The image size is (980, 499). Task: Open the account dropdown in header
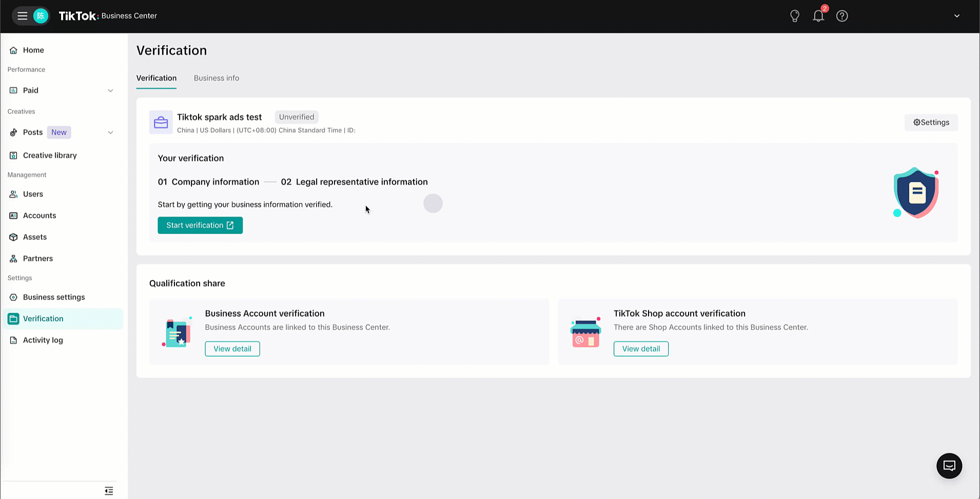click(956, 16)
